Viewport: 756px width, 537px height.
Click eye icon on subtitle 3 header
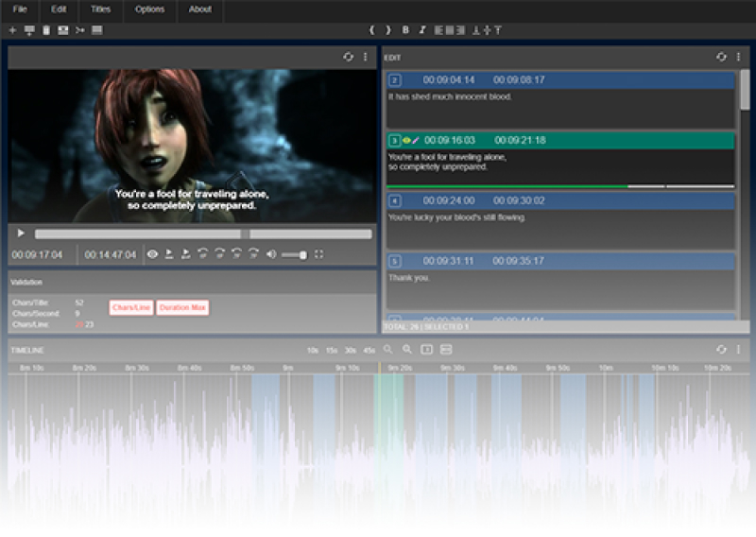(406, 141)
